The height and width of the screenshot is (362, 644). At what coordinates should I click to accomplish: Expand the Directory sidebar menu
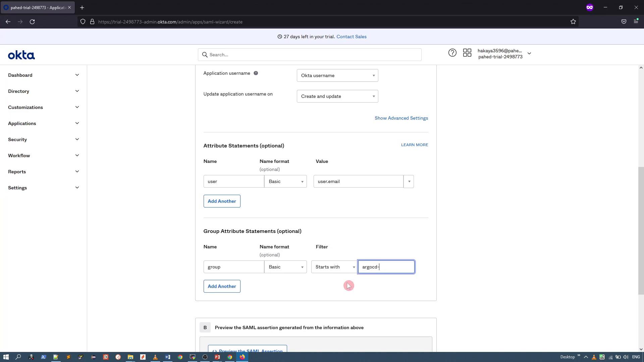pyautogui.click(x=44, y=91)
